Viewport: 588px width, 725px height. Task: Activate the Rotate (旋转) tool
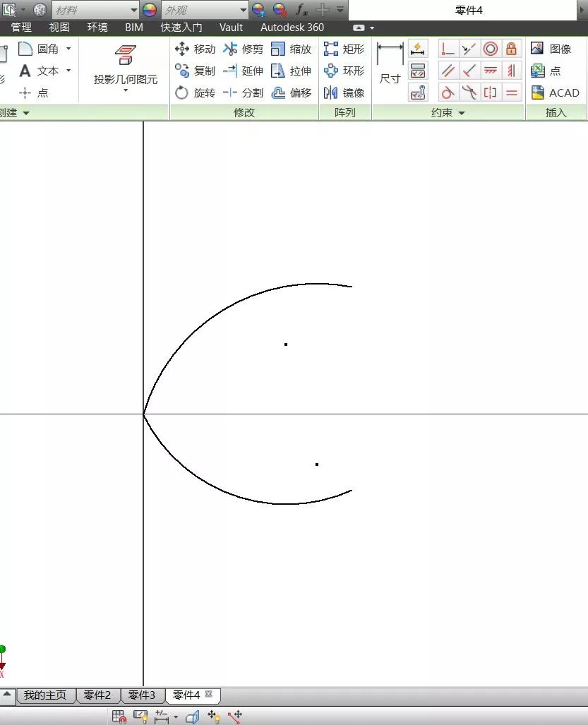pos(195,93)
